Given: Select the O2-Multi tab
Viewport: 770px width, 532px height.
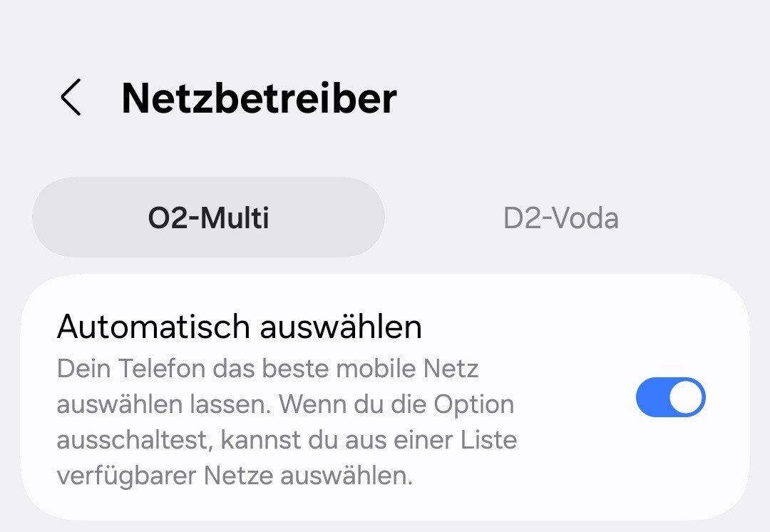Looking at the screenshot, I should [x=208, y=218].
